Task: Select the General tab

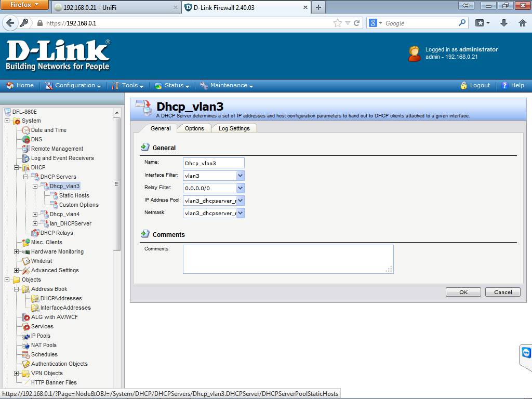Action: pyautogui.click(x=161, y=129)
